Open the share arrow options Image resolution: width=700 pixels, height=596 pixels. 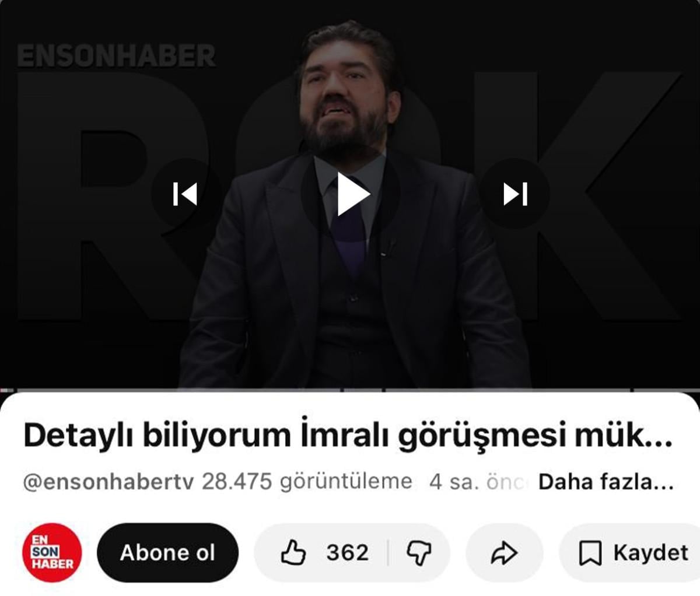click(505, 553)
